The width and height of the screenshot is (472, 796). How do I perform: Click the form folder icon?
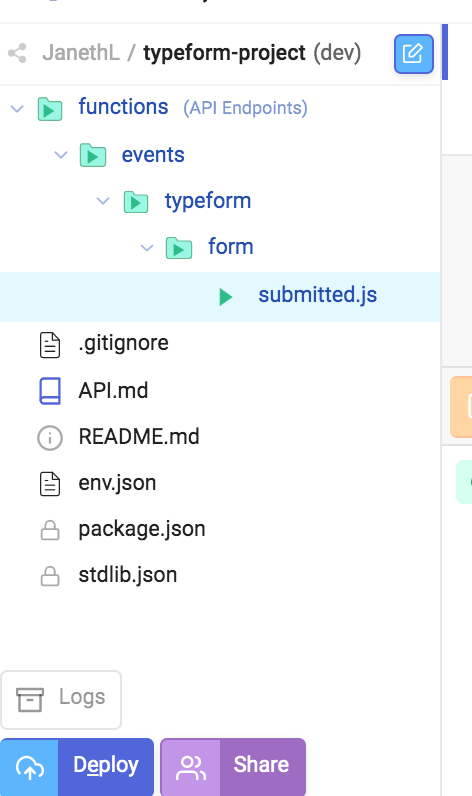click(x=179, y=248)
